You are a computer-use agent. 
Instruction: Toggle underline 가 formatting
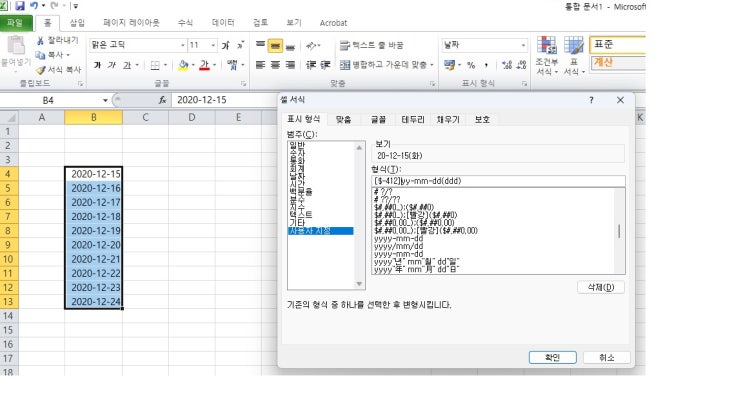pyautogui.click(x=127, y=65)
